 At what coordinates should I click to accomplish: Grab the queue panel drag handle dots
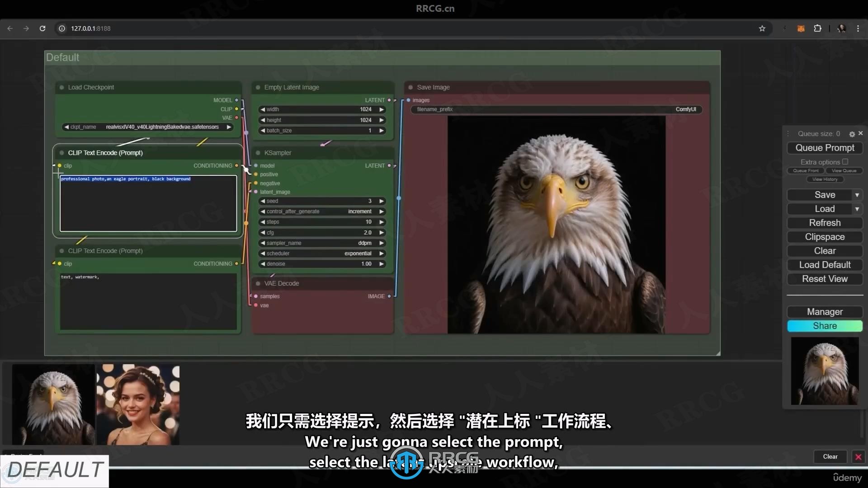click(788, 134)
